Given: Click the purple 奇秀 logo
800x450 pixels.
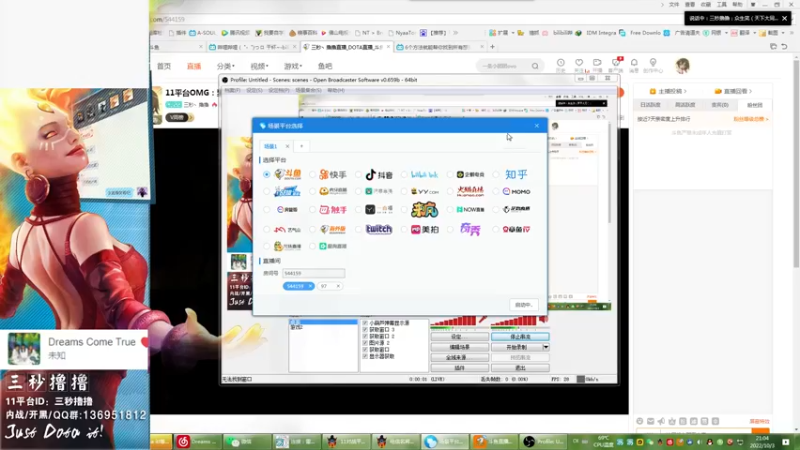Looking at the screenshot, I should [470, 230].
